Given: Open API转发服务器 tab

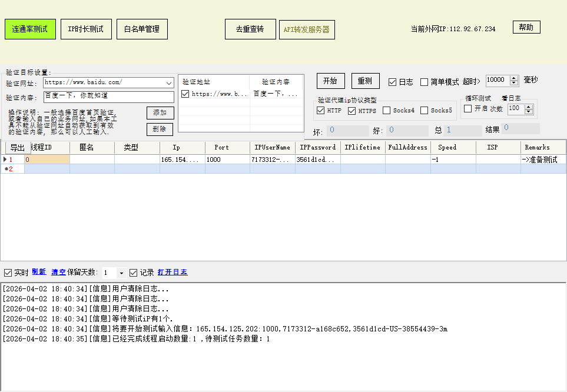Looking at the screenshot, I should [x=307, y=29].
